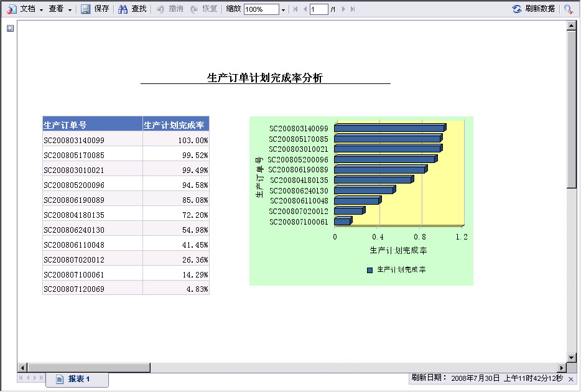Viewport: 581px width, 392px height.
Task: Click the refresh data arrows icon
Action: 517,9
